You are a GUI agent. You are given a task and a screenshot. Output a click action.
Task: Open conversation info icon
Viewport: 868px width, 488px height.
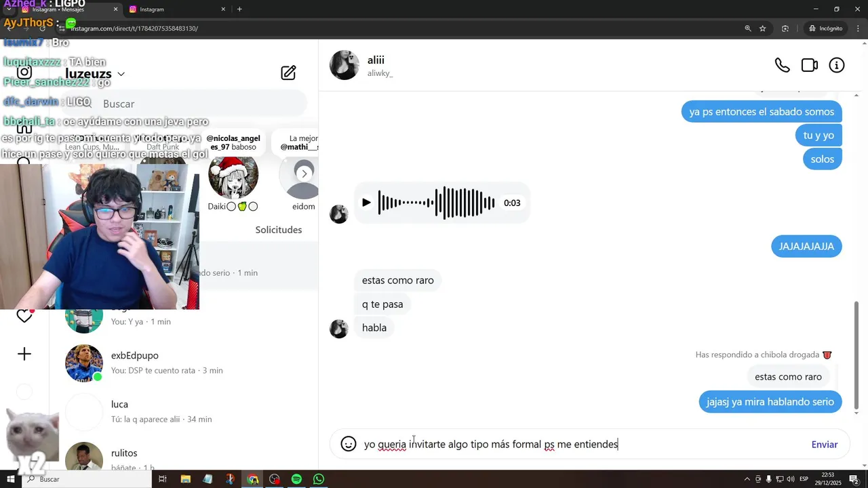(837, 65)
